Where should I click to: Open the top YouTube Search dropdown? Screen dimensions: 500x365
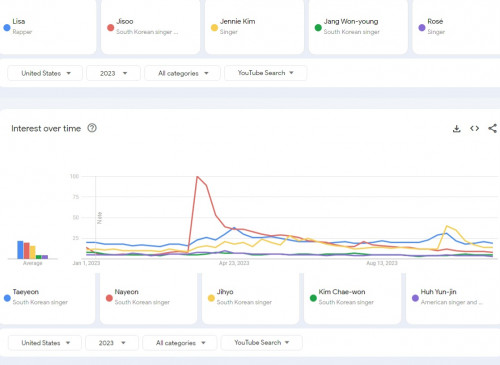(266, 73)
